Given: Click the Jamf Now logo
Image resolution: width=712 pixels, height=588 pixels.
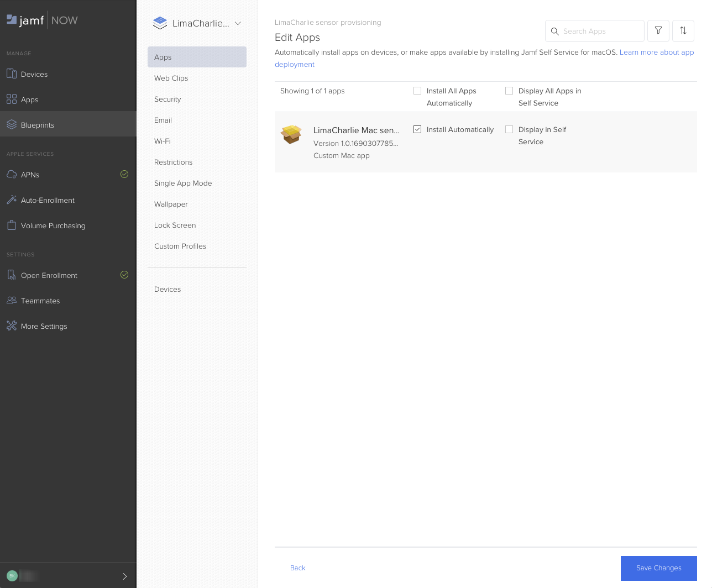Looking at the screenshot, I should click(x=42, y=20).
